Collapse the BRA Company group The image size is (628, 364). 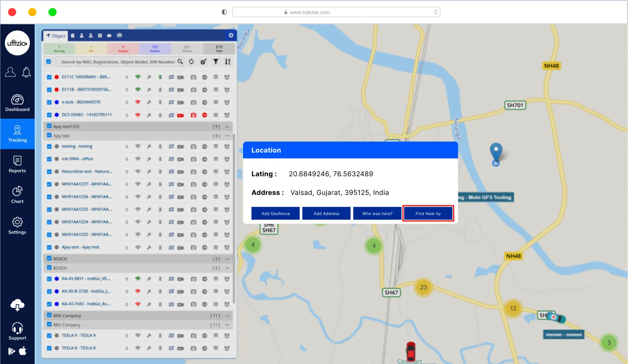(x=227, y=316)
